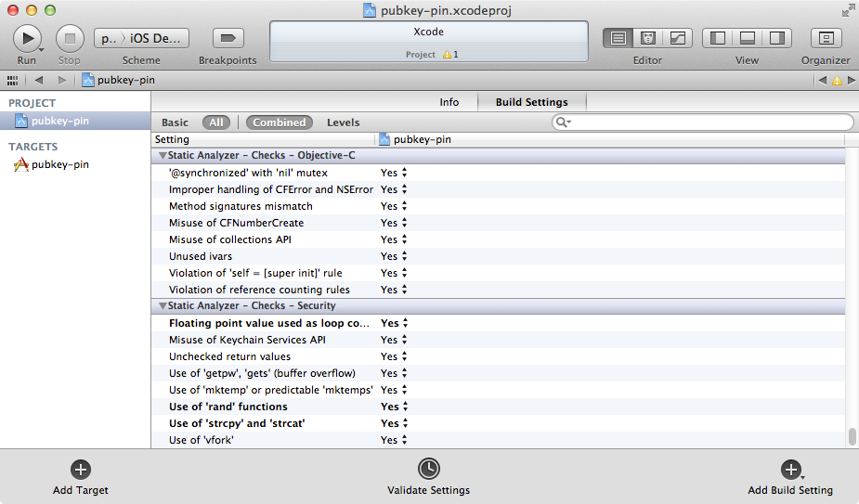Go back using the jump bar left arrow
Viewport: 859px width, 504px height.
point(39,80)
